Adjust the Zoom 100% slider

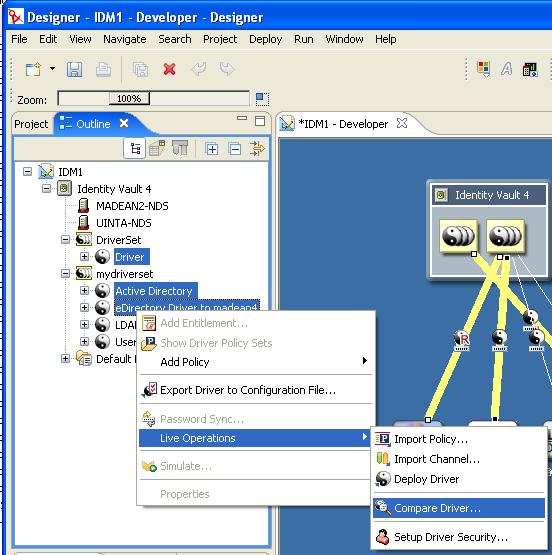point(129,98)
